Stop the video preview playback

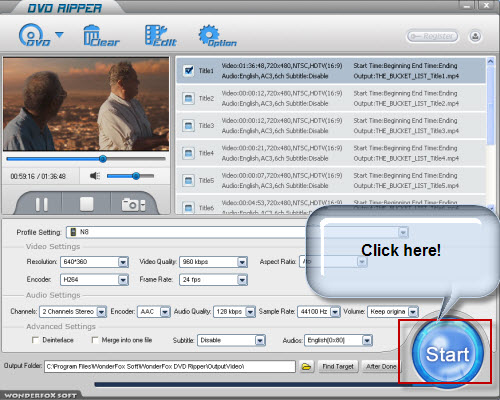pos(86,204)
